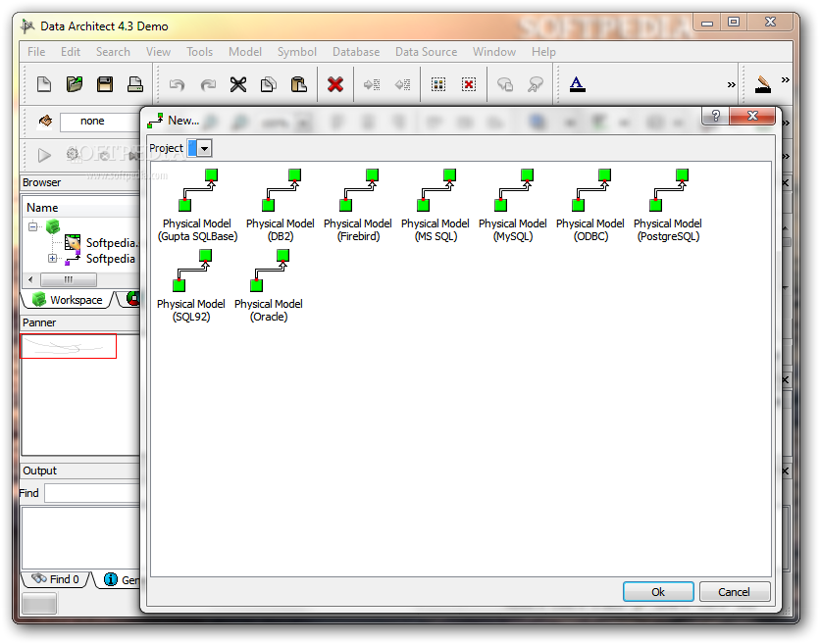Click the Browser scroll left arrow

30,279
